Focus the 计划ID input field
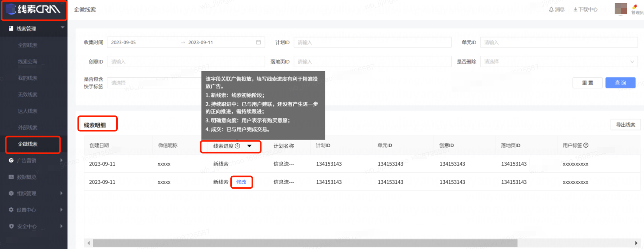Viewport: 644px width, 249px height. tap(372, 42)
